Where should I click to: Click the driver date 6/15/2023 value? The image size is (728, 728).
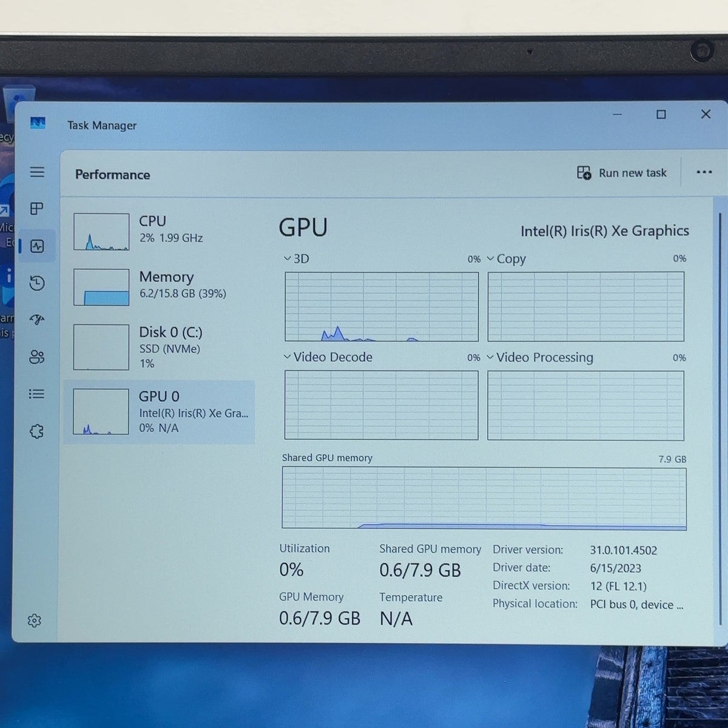coord(616,568)
